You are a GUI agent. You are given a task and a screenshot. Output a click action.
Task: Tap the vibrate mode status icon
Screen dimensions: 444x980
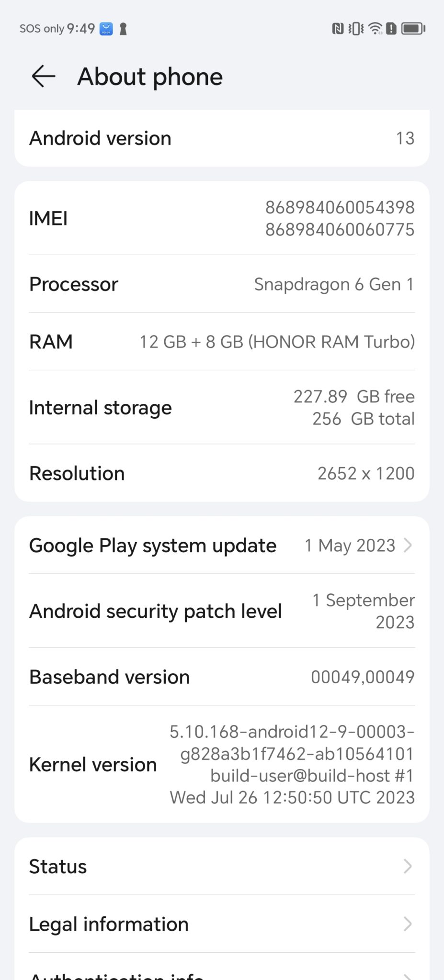(x=356, y=29)
